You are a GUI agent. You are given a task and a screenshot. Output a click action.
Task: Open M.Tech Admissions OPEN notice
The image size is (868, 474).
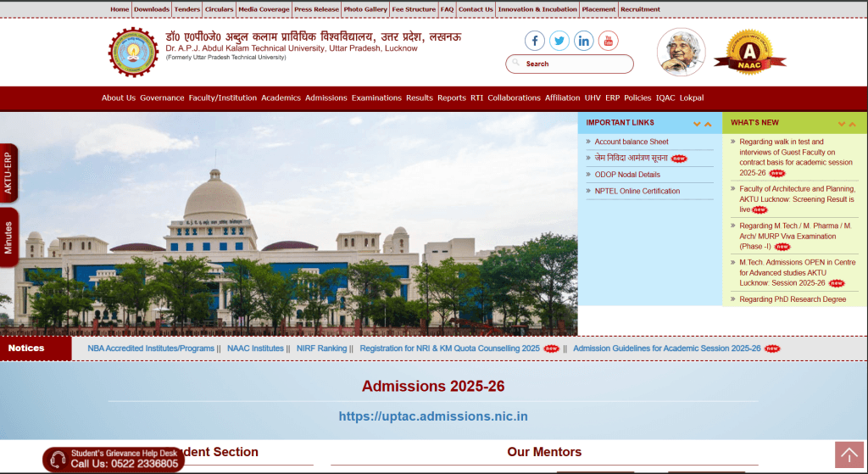click(x=797, y=272)
